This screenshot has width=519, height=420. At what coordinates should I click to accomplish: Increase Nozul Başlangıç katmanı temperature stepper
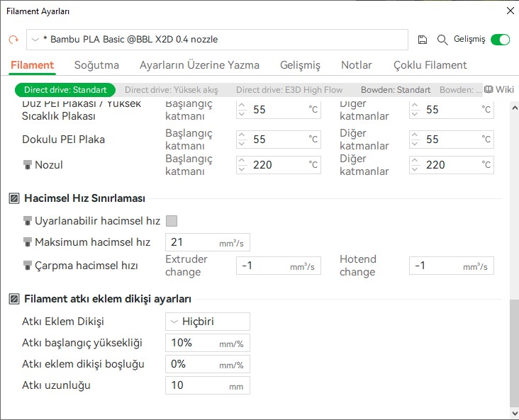pyautogui.click(x=242, y=161)
